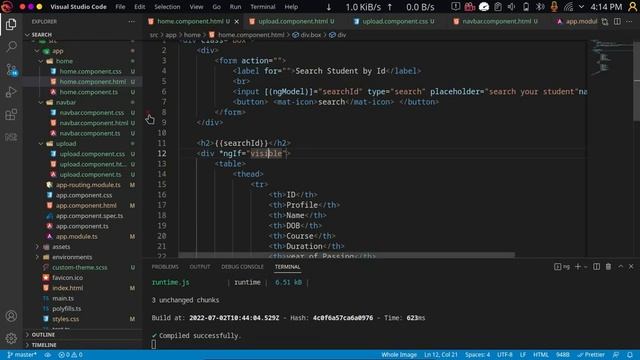
Task: Maximize the panel with chevron up
Action: point(620,267)
